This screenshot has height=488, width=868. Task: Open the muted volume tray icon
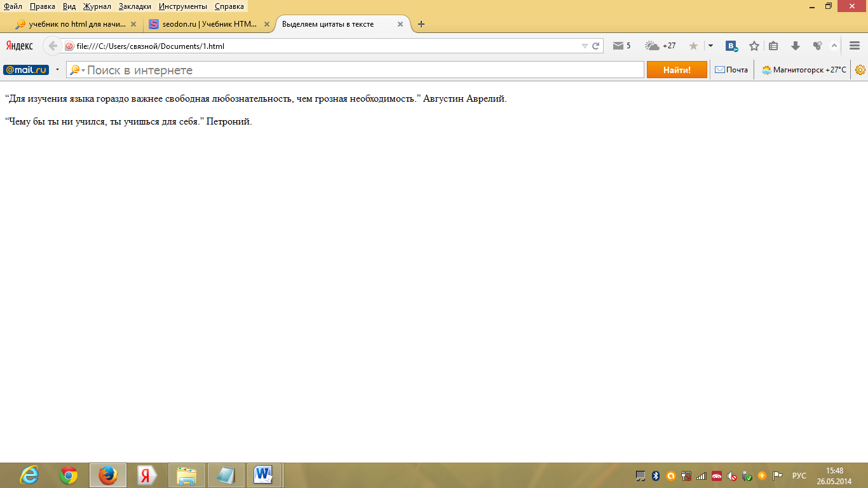(x=732, y=476)
